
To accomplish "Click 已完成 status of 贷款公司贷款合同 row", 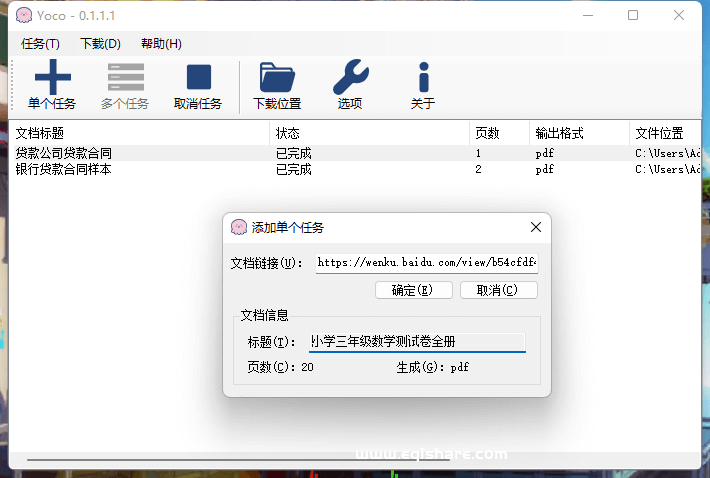I will [x=293, y=153].
